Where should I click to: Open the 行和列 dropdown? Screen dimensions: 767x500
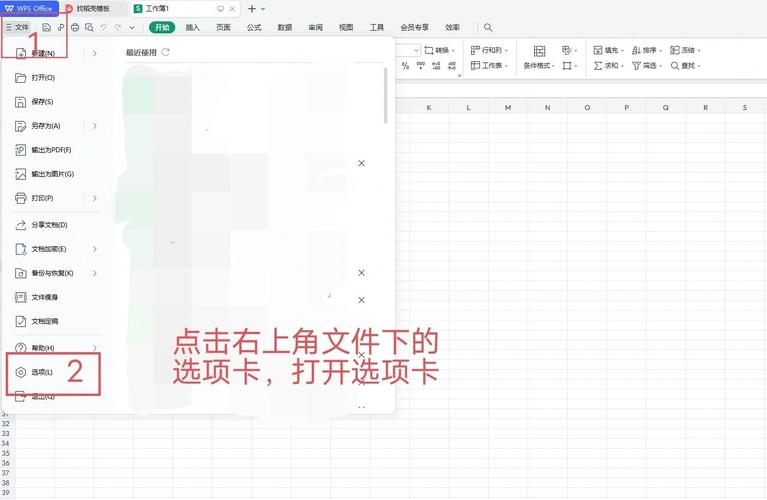[489, 50]
